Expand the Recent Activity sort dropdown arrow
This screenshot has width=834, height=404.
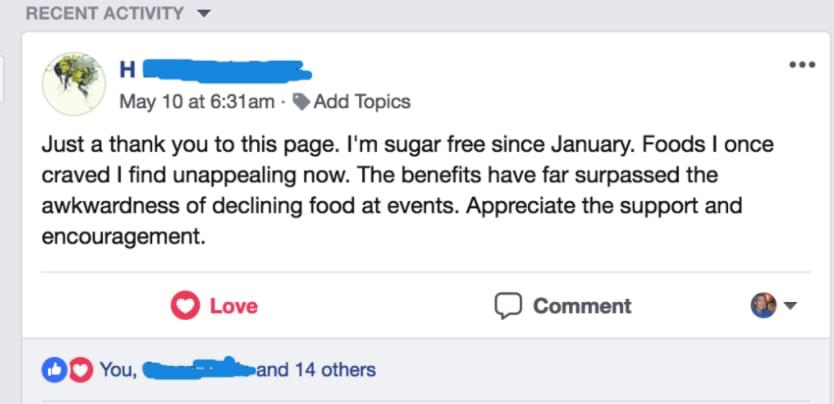point(204,13)
